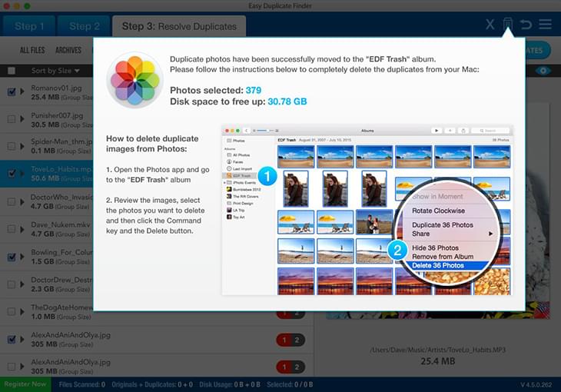The height and width of the screenshot is (392, 561).
Task: Choose Rotate Clockwise in the illustrated context menu
Action: tap(438, 211)
